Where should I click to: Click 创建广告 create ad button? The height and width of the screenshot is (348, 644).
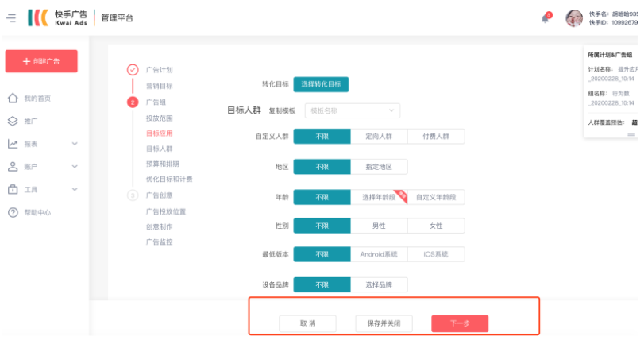(41, 61)
